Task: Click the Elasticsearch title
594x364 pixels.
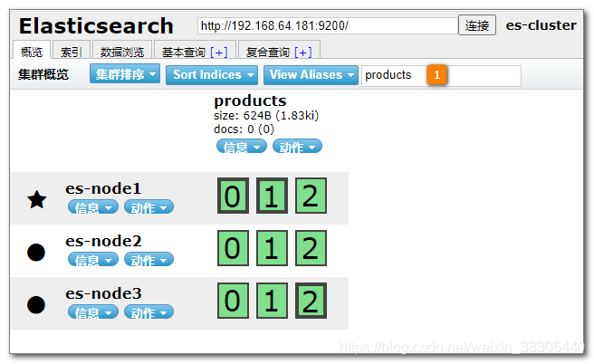Action: coord(96,25)
